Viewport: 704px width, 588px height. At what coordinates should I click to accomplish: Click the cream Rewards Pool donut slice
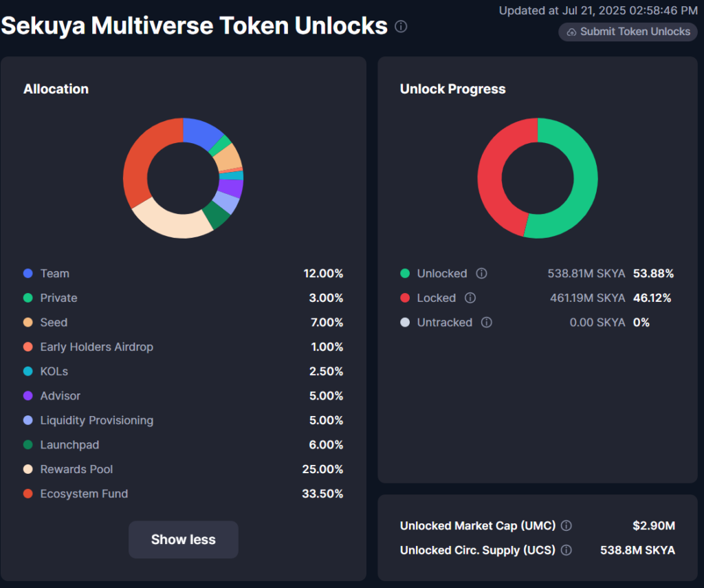172,224
